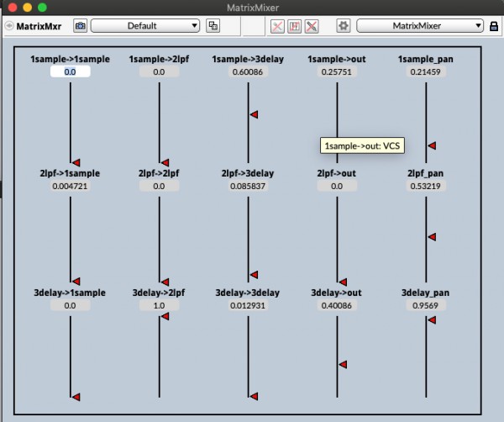Click the "3delay->out" label
Image resolution: width=504 pixels, height=422 pixels.
click(337, 293)
